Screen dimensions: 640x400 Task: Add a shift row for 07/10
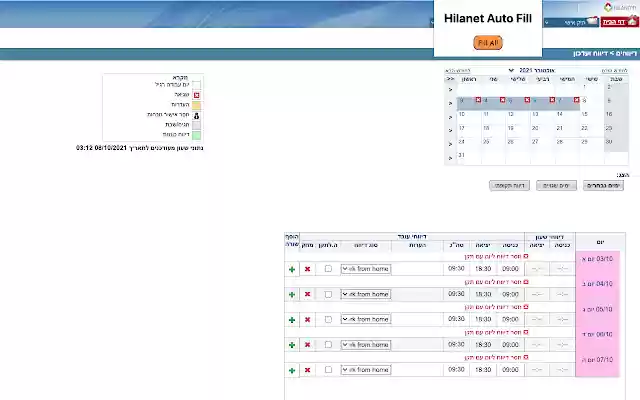292,371
